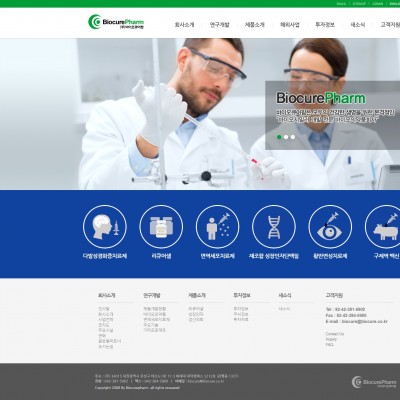Image resolution: width=400 pixels, height=400 pixels.
Task: Open the 해외사업 navigation menu
Action: click(290, 25)
